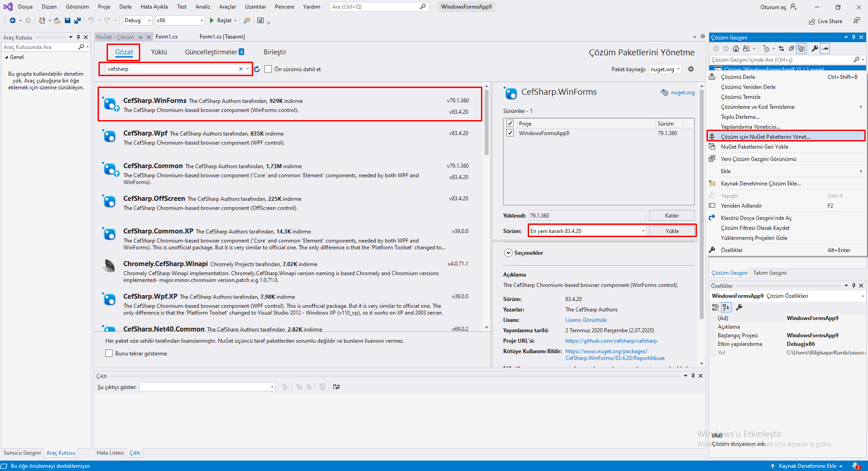This screenshot has height=471, width=868.
Task: Click Sync with Active Document icon
Action: tap(781, 49)
